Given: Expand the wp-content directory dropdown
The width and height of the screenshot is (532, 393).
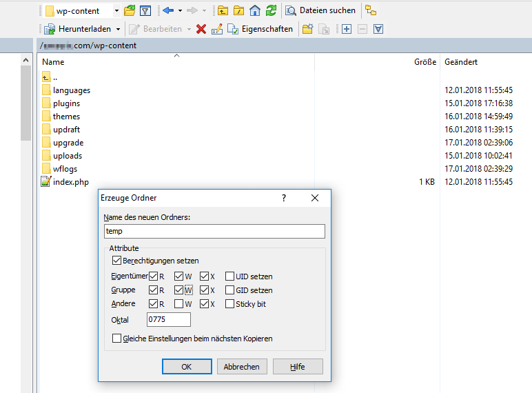Looking at the screenshot, I should pyautogui.click(x=116, y=10).
